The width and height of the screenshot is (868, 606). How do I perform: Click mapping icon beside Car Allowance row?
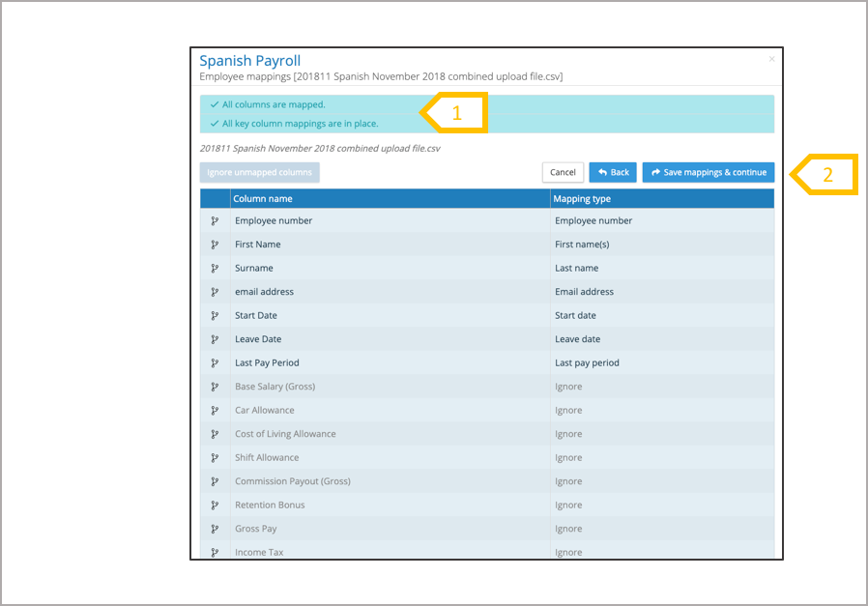215,410
